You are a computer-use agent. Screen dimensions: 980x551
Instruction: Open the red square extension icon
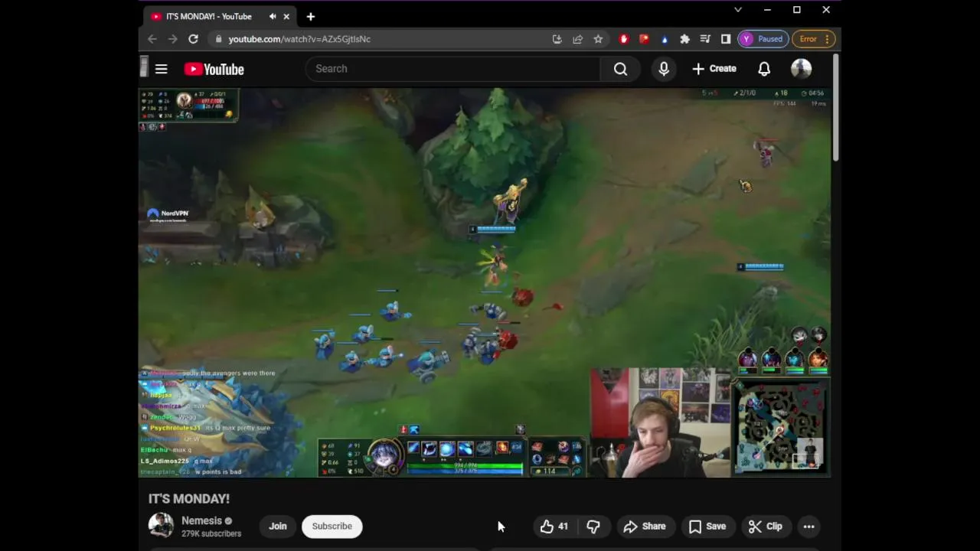tap(644, 39)
